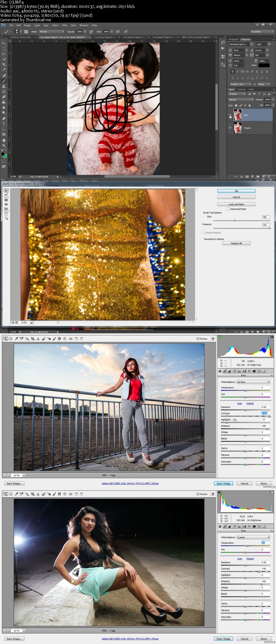
Task: Select the Crop tool in Photoshop toolbar
Action: [x=4, y=64]
